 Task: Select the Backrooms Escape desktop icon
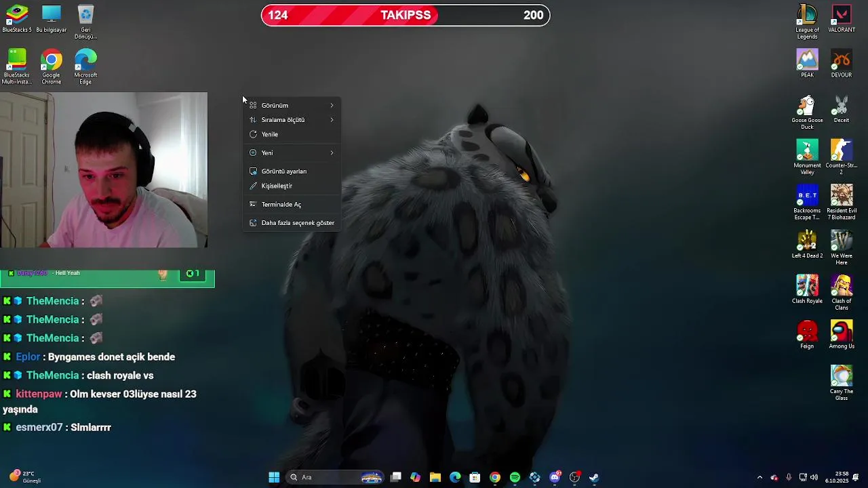click(807, 202)
